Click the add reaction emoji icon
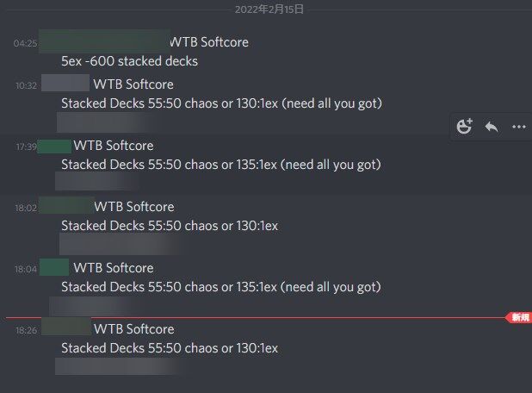This screenshot has height=393, width=532. click(x=465, y=127)
